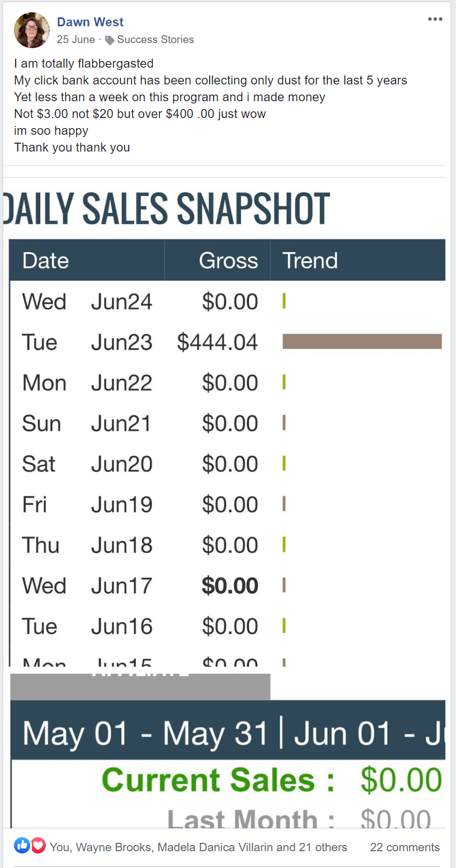456x868 pixels.
Task: View the list of people who reacted
Action: coord(198,847)
